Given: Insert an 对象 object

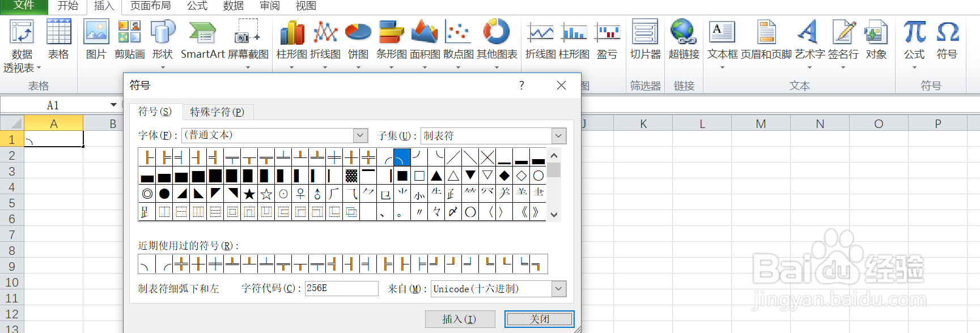Looking at the screenshot, I should (x=876, y=40).
